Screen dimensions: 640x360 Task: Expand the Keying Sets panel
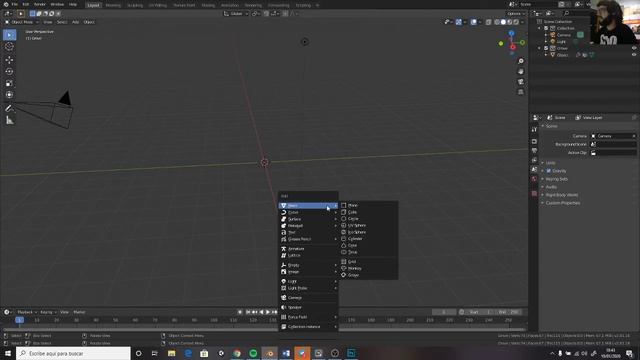(x=556, y=179)
